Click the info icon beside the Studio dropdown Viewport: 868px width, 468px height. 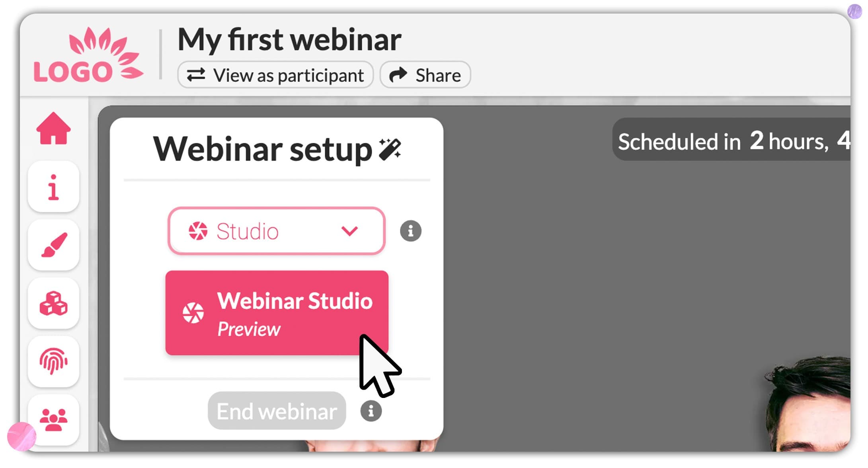tap(410, 231)
